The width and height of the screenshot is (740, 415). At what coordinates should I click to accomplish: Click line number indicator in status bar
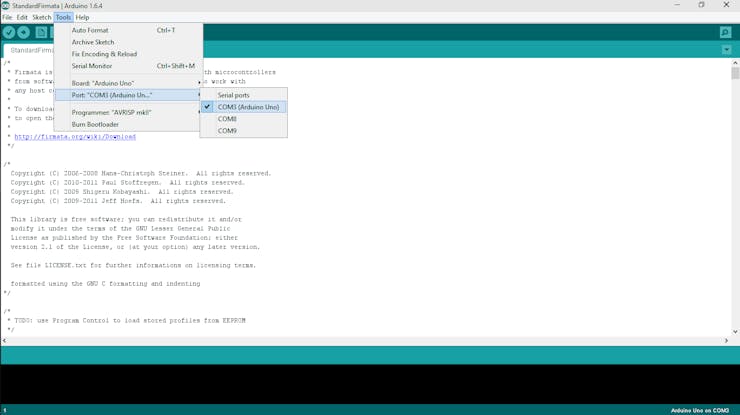[5, 410]
